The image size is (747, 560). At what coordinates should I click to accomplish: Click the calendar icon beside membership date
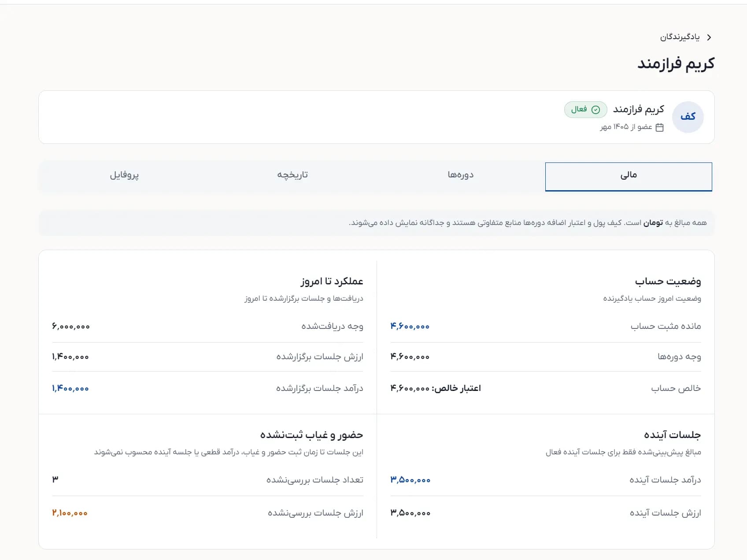point(659,127)
